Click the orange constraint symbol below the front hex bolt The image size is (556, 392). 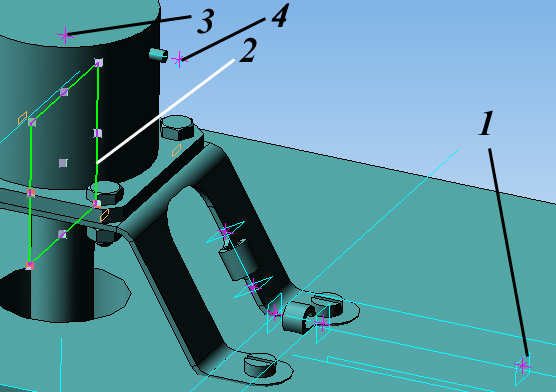[x=104, y=215]
